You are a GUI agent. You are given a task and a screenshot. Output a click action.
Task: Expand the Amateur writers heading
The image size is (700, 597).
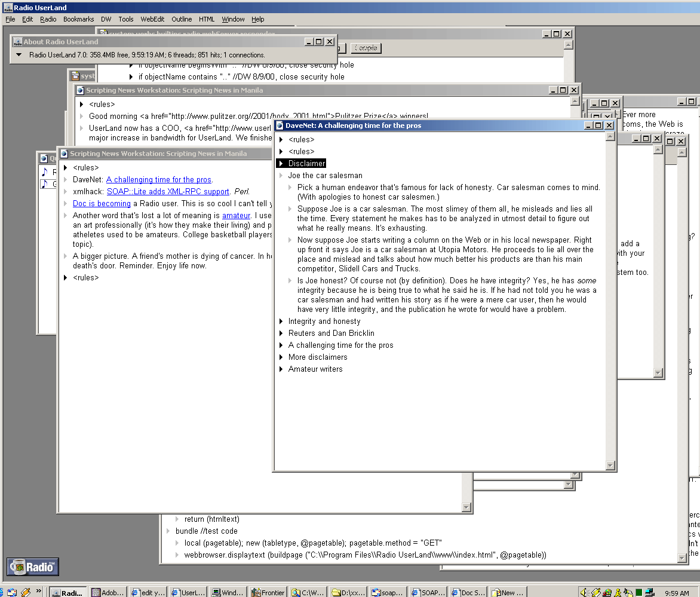[x=281, y=369]
